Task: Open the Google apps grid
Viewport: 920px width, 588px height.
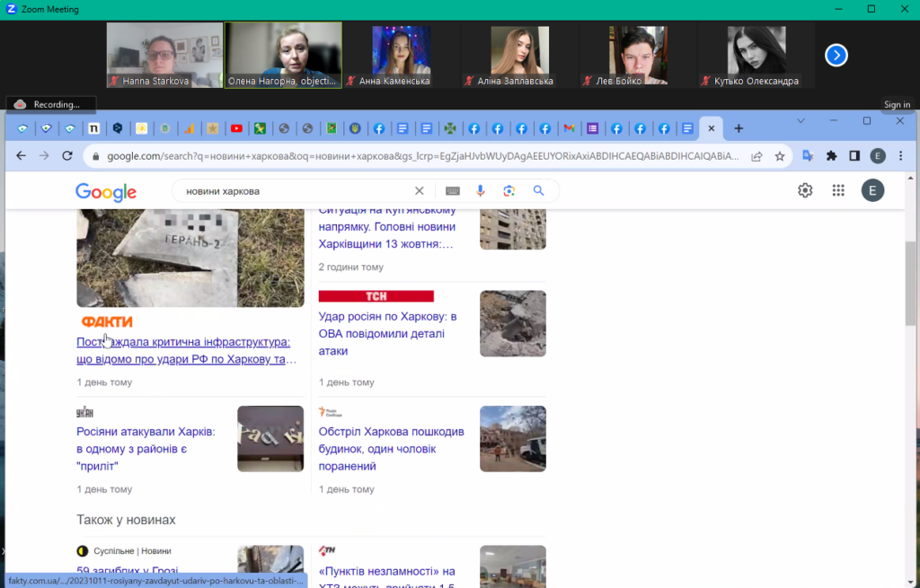Action: pos(838,190)
